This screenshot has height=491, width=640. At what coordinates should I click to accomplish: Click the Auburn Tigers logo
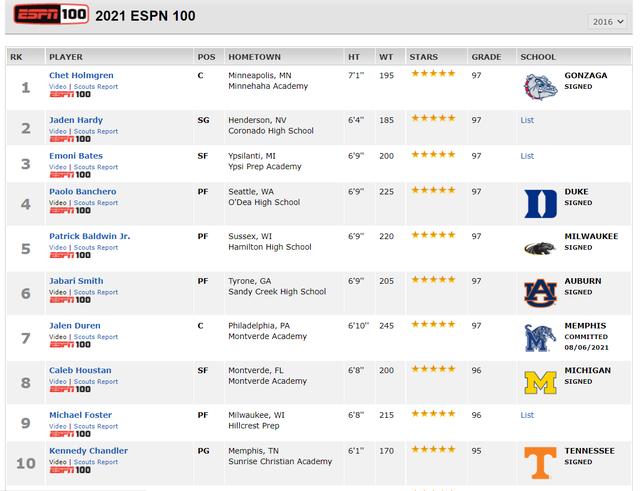pos(540,293)
